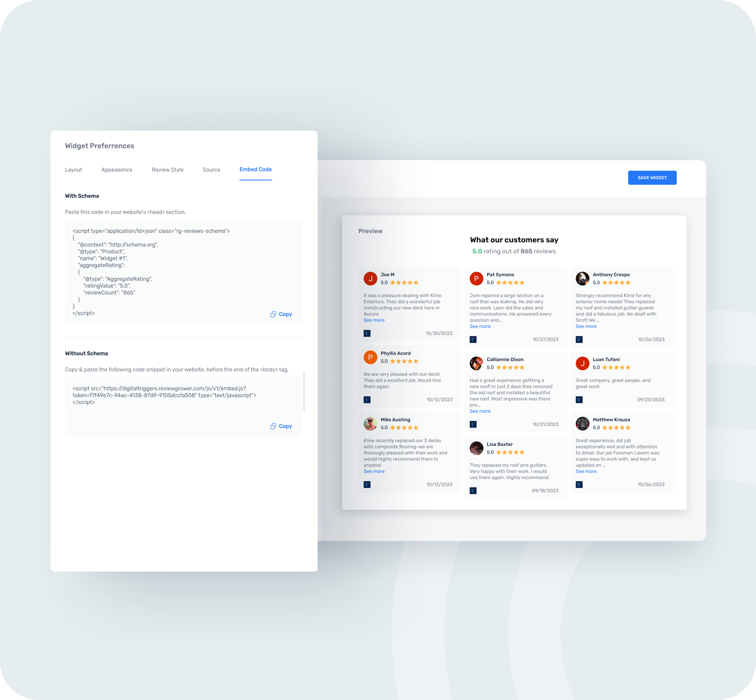The image size is (756, 700).
Task: Click Pat Symons reviewer avatar icon
Action: [475, 278]
